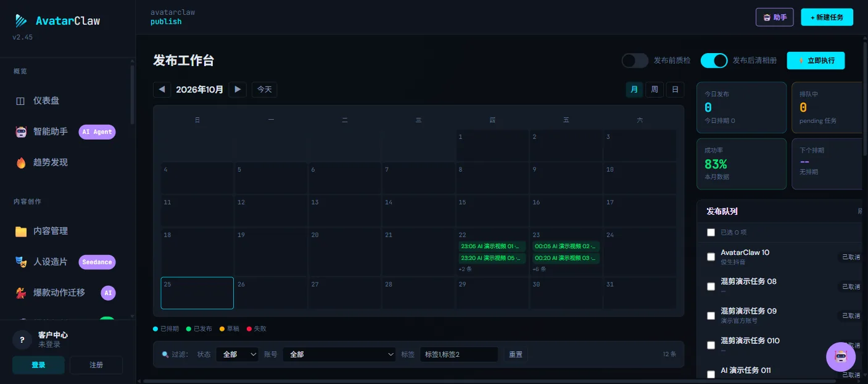Open 人设造片 masks icon

click(21, 262)
